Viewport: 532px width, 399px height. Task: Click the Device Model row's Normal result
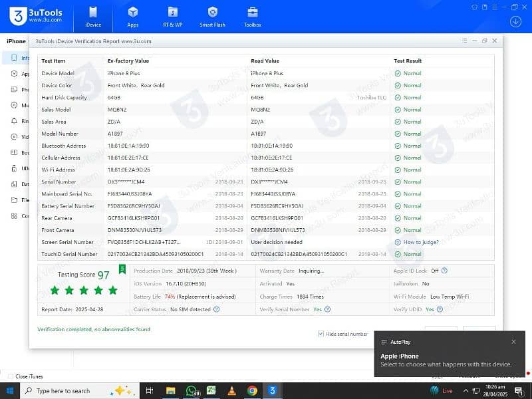tap(408, 73)
